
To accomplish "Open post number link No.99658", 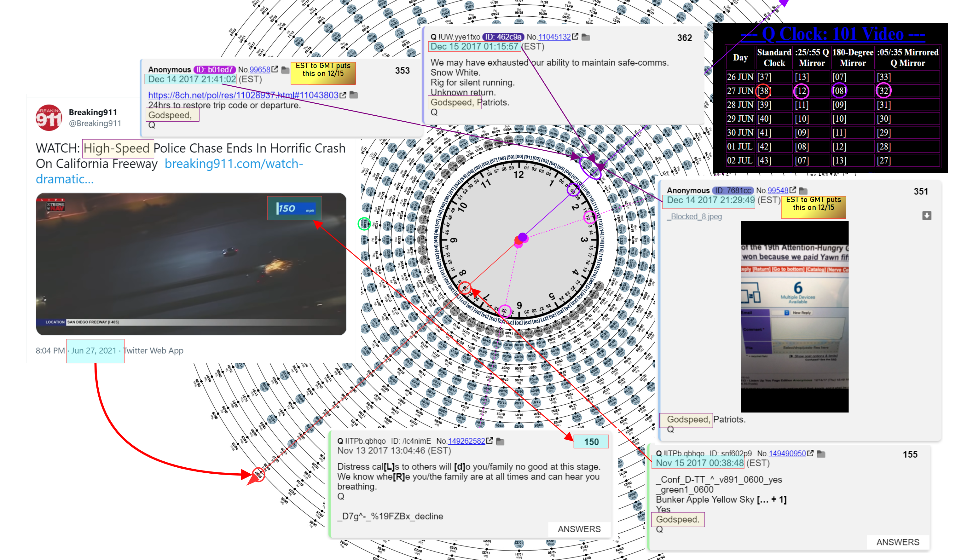I will (x=260, y=69).
